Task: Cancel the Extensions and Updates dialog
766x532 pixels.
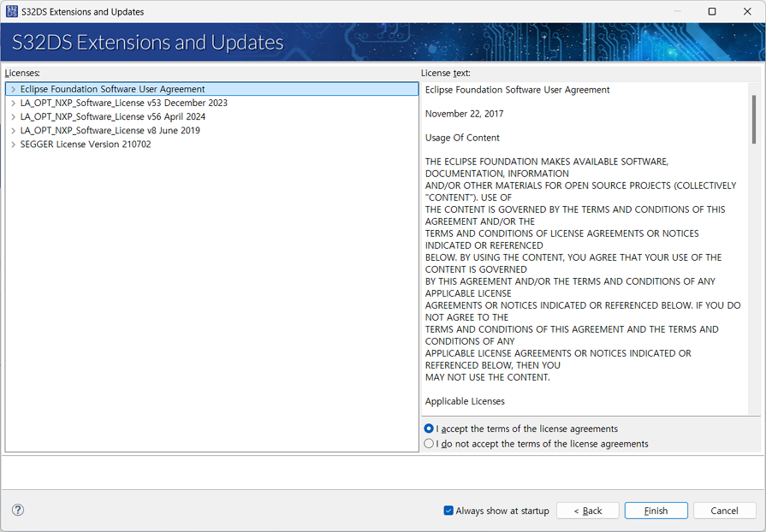Action: (x=724, y=511)
